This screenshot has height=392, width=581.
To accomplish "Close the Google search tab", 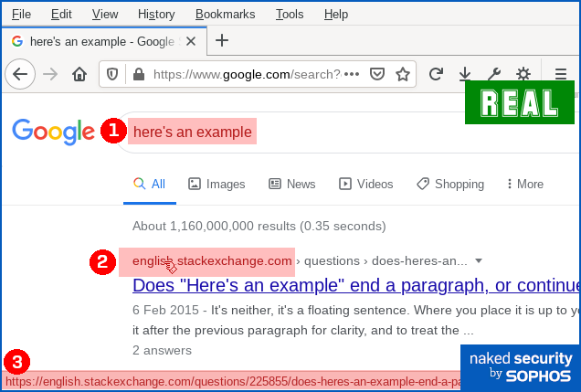I will pyautogui.click(x=191, y=41).
